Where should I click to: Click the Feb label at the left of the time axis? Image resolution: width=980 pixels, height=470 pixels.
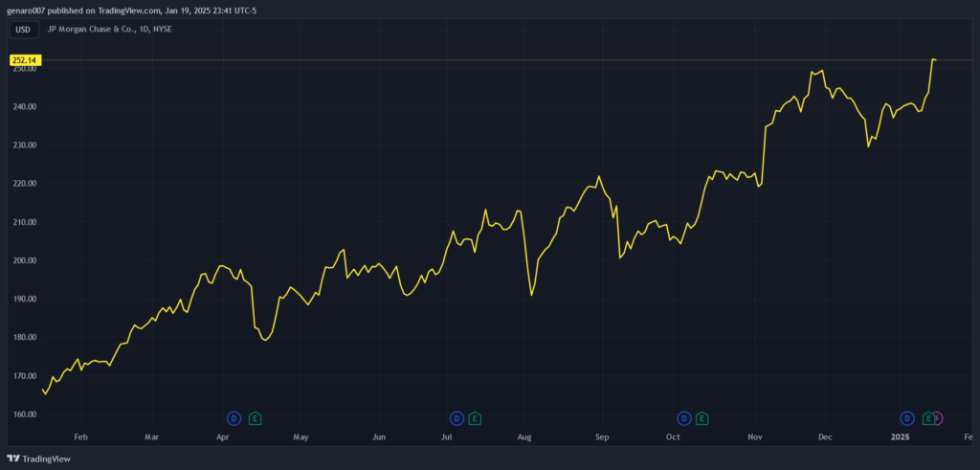80,437
